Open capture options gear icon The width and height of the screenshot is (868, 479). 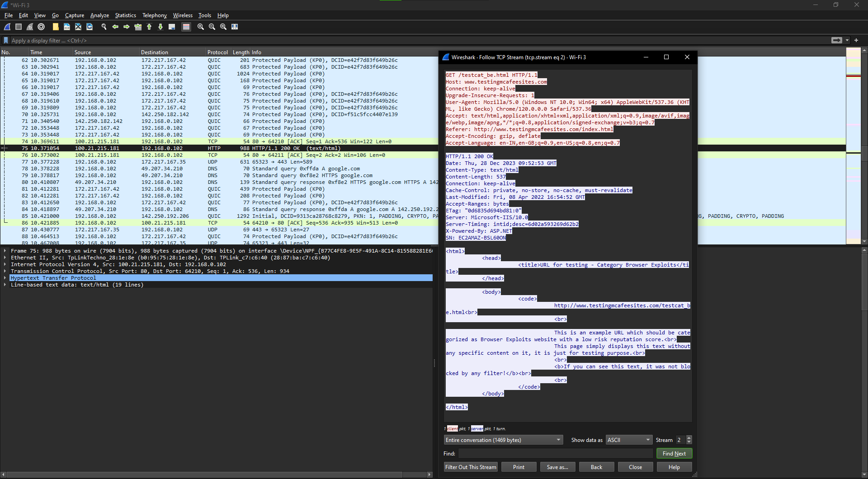click(x=41, y=27)
